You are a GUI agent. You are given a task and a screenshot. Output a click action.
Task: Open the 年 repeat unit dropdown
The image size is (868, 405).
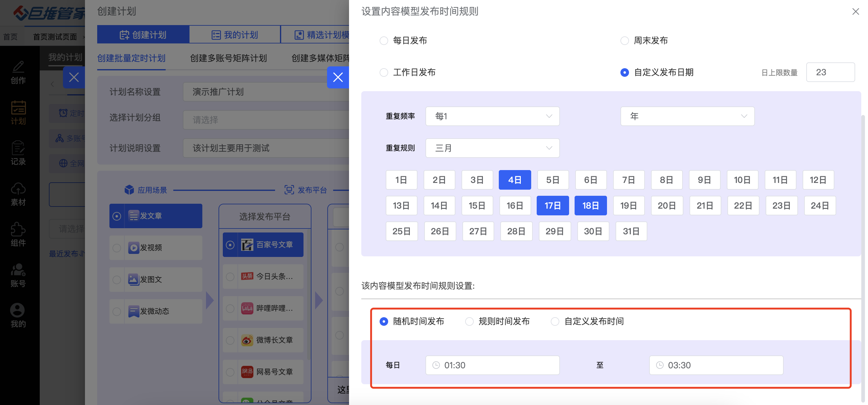tap(687, 116)
